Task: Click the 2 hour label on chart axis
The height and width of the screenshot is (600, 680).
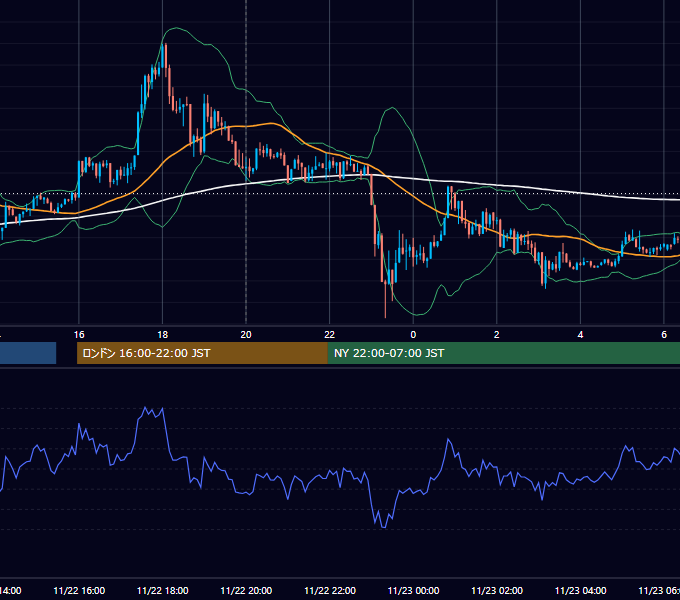Action: pyautogui.click(x=497, y=335)
